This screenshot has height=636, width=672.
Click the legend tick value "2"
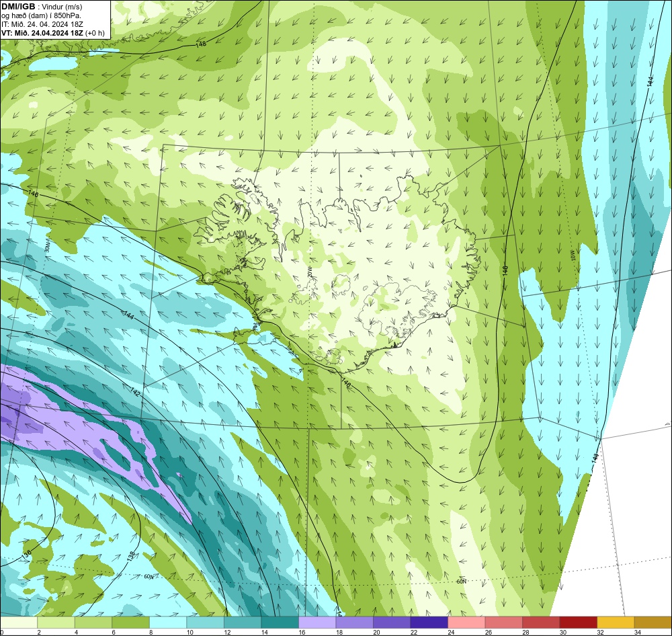point(39,632)
